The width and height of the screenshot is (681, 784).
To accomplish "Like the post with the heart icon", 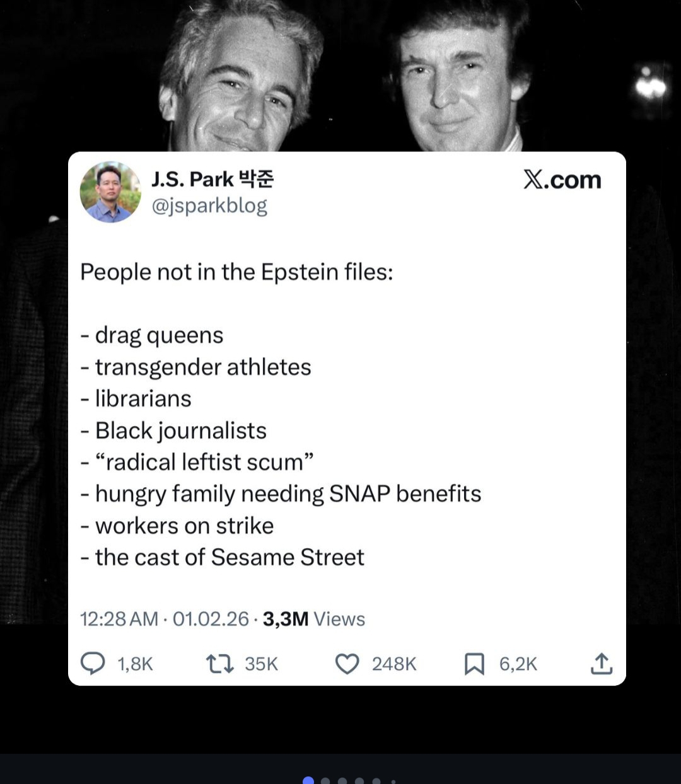I will (x=347, y=664).
